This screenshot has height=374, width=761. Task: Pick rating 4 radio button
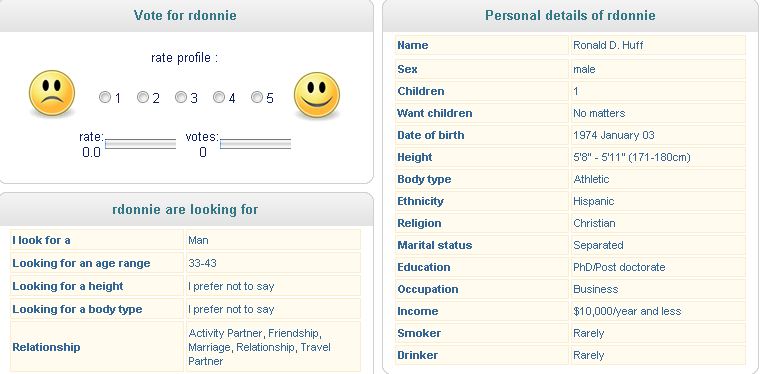click(x=219, y=98)
